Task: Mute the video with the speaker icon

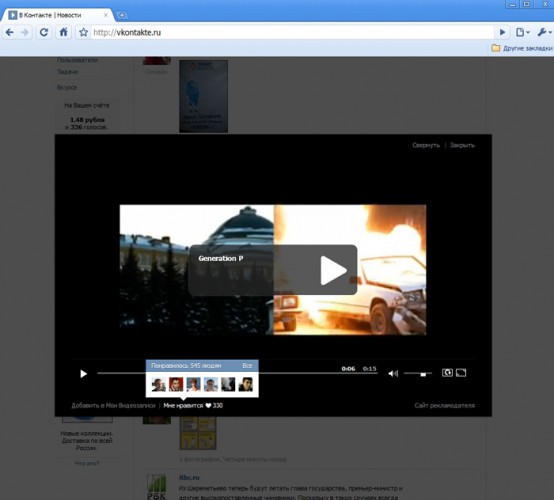Action: (x=393, y=373)
